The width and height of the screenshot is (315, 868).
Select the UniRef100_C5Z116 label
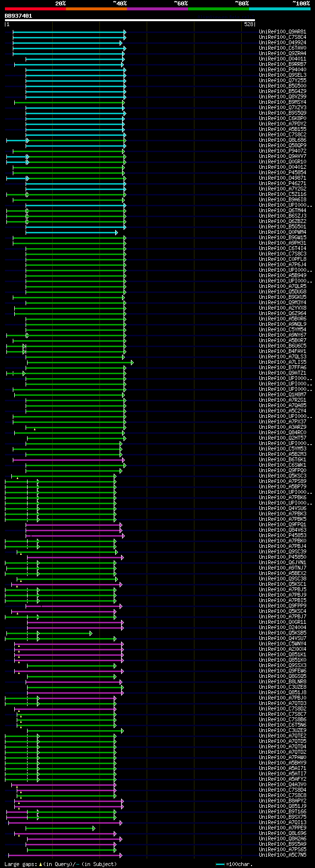283,194
